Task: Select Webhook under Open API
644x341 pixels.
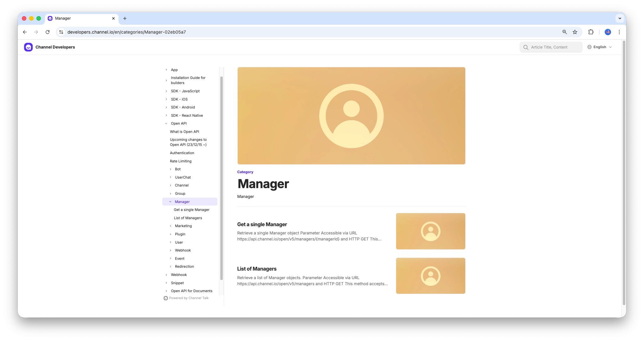Action: point(183,250)
